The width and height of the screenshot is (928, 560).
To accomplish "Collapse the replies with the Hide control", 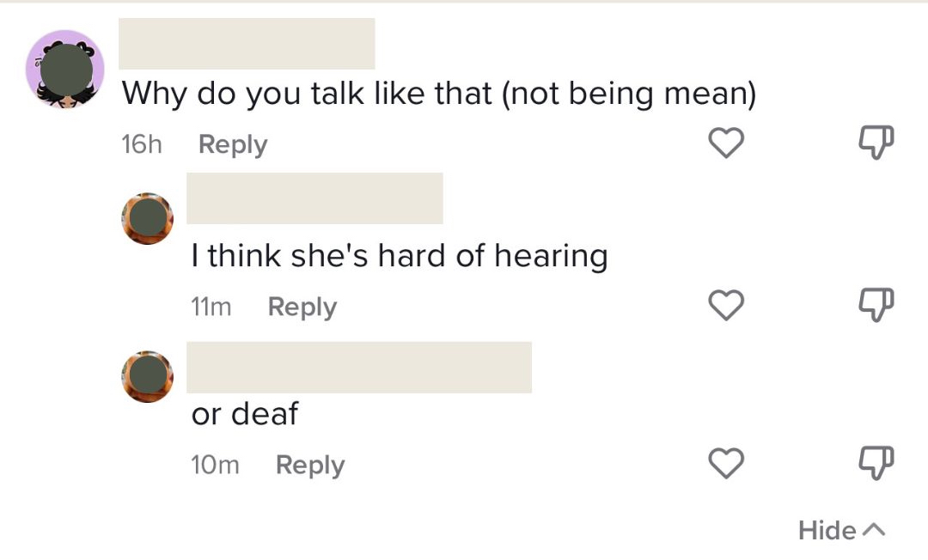I will click(840, 530).
